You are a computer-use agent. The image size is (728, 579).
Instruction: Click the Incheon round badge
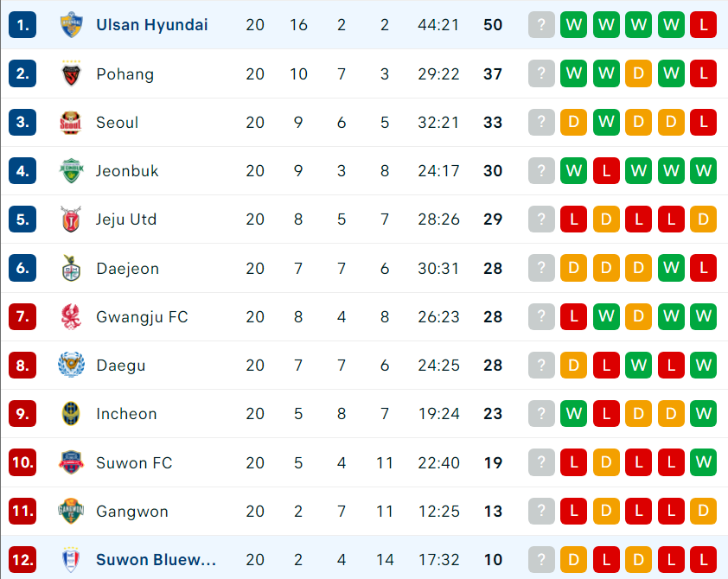point(71,413)
